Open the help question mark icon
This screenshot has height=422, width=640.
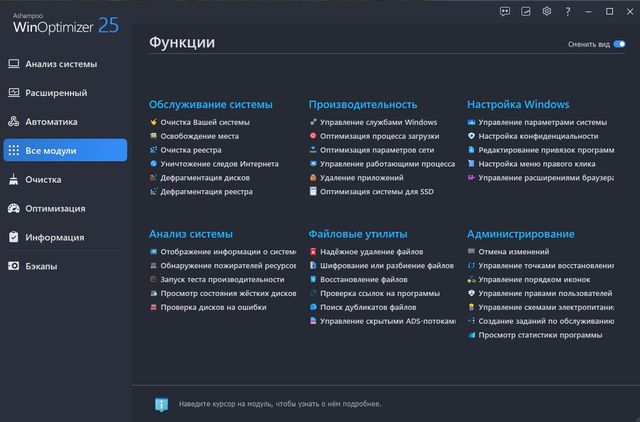pyautogui.click(x=568, y=12)
